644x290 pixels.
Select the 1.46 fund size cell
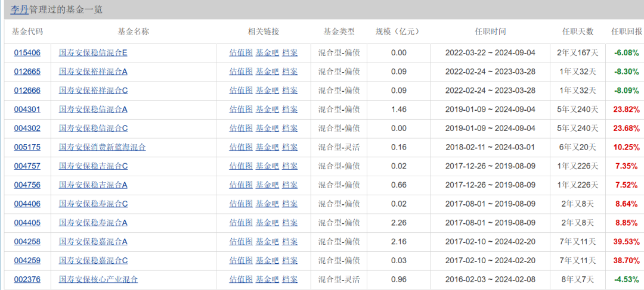pos(398,109)
